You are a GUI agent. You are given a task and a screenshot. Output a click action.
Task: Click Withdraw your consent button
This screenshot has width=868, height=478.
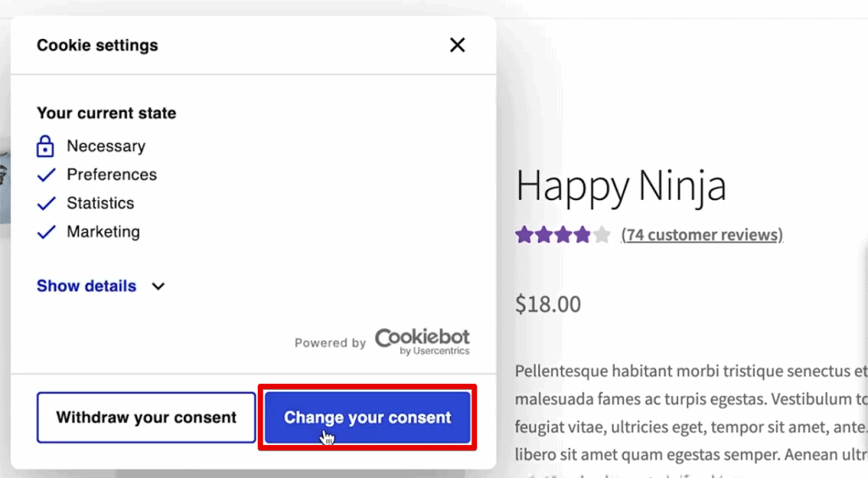146,417
